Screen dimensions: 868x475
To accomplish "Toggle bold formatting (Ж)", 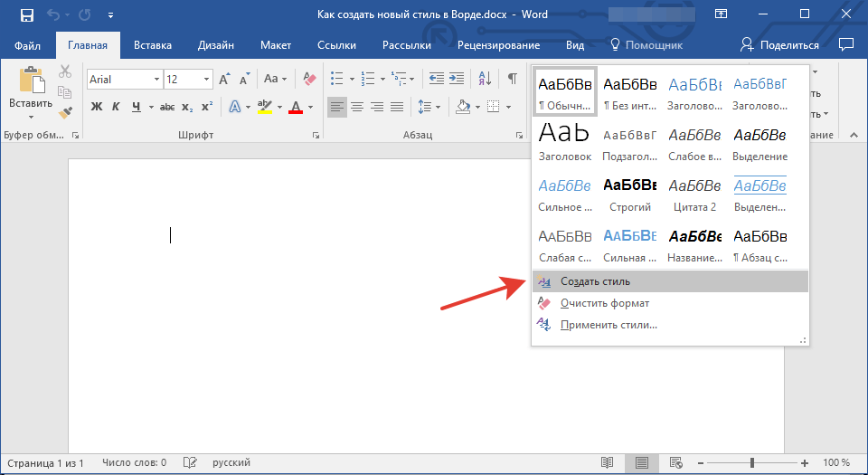I will (x=97, y=107).
